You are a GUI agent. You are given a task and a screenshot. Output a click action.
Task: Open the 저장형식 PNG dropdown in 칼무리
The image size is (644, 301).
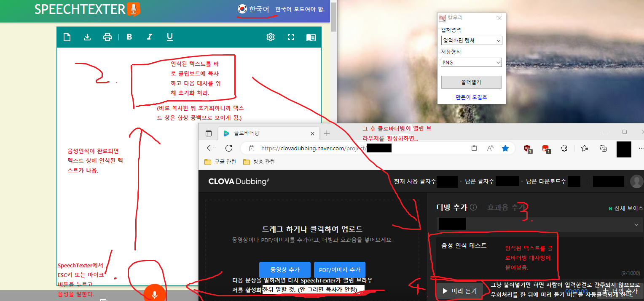[x=472, y=62]
